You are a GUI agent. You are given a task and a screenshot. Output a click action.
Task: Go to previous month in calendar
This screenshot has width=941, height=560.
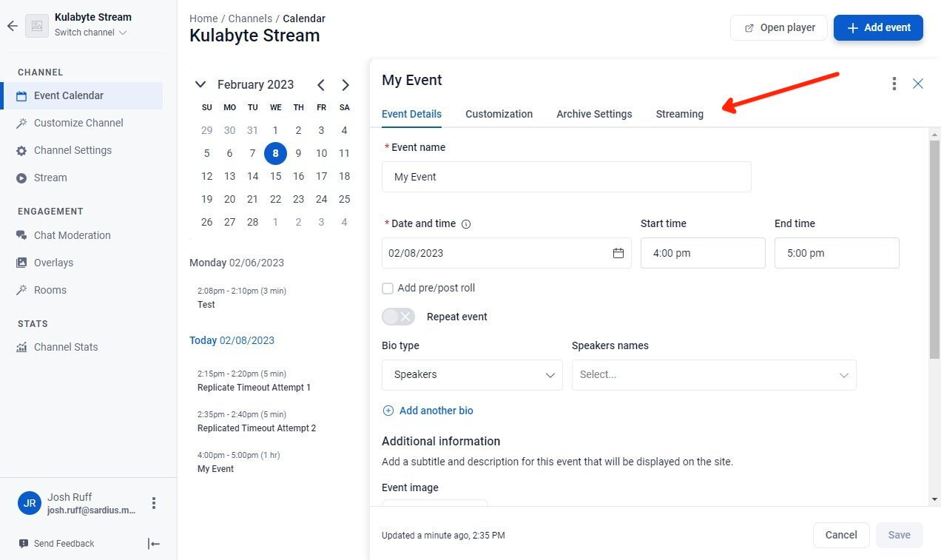321,85
